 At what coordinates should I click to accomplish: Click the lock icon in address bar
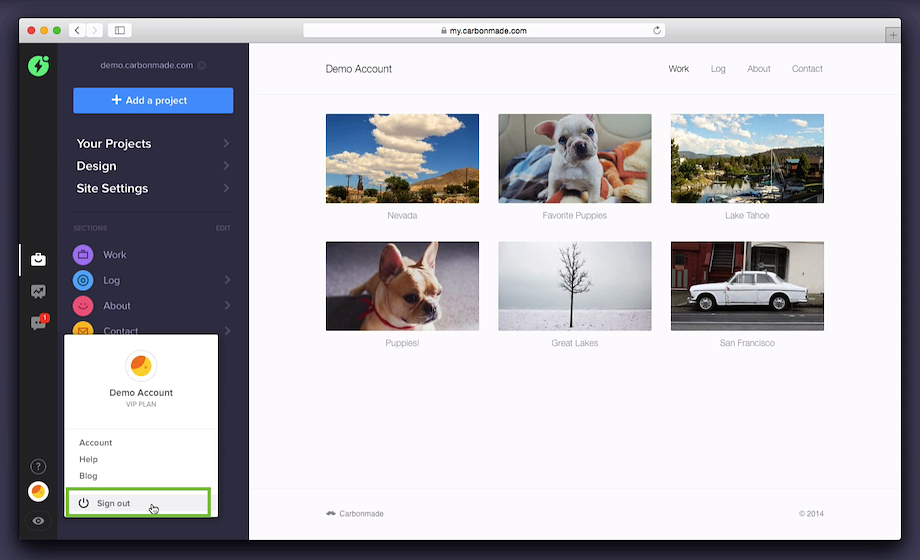(444, 31)
